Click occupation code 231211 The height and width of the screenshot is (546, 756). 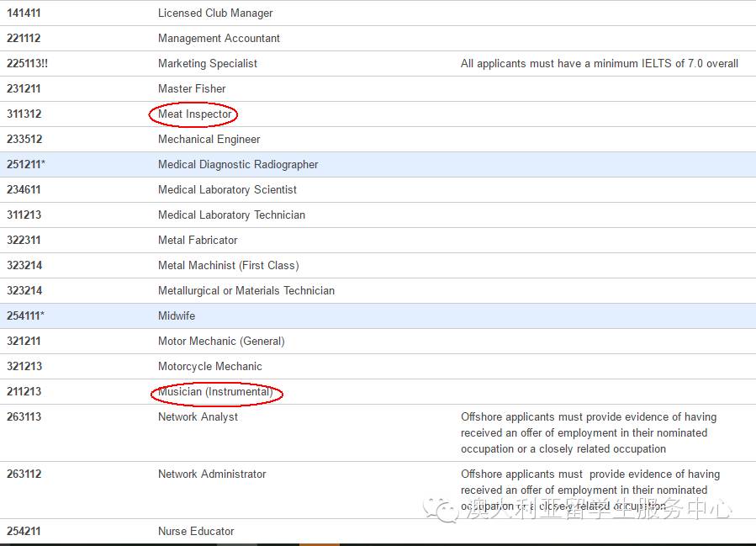tap(24, 88)
